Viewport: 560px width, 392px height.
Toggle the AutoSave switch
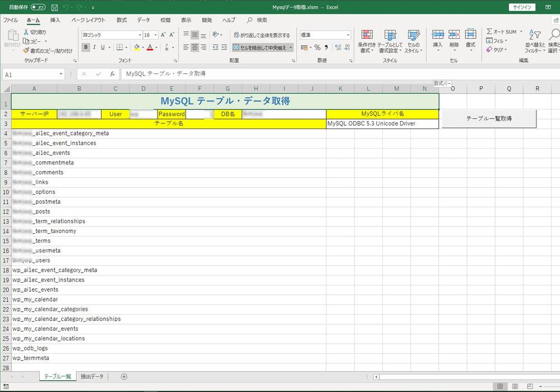tap(38, 7)
